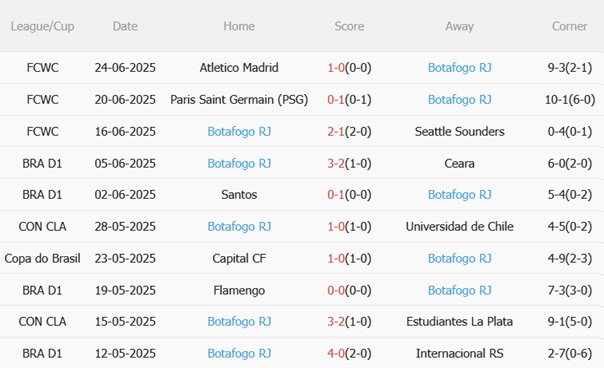
Task: Select Botafogo RJ link versus Internacional RS
Action: 239,353
